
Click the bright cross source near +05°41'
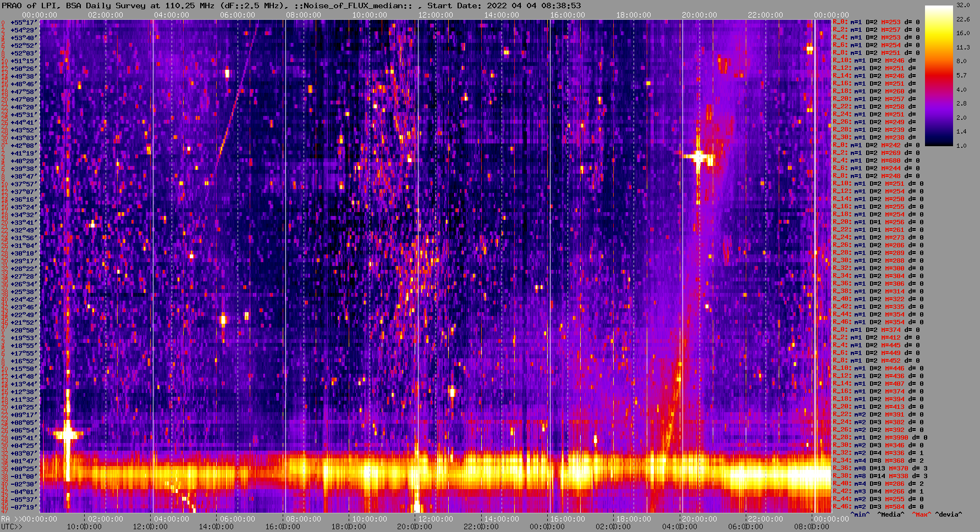pyautogui.click(x=68, y=434)
